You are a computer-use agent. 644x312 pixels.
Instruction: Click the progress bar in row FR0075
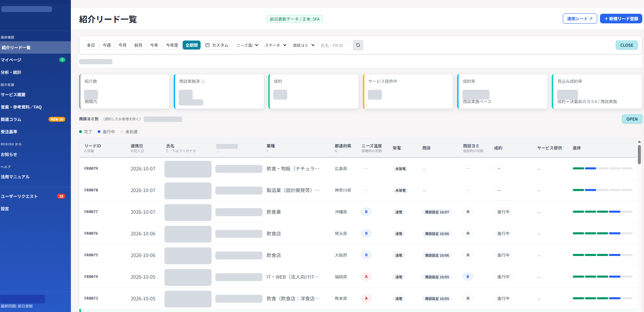click(602, 255)
